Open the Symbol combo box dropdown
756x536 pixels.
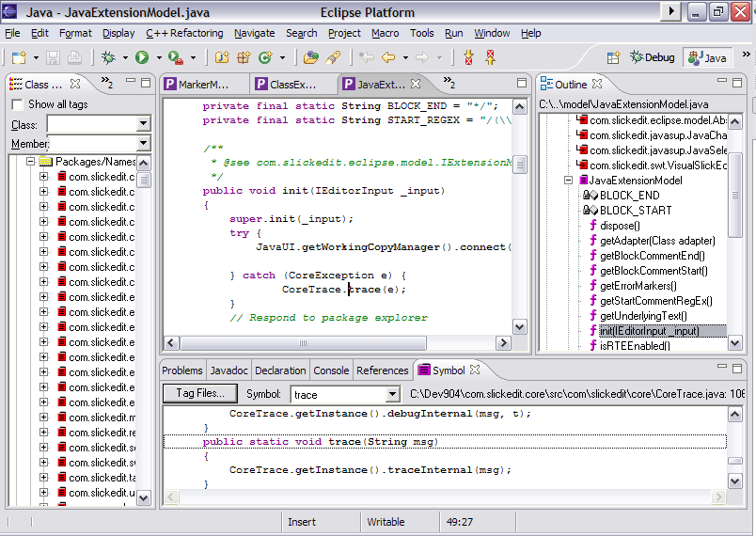[x=393, y=395]
